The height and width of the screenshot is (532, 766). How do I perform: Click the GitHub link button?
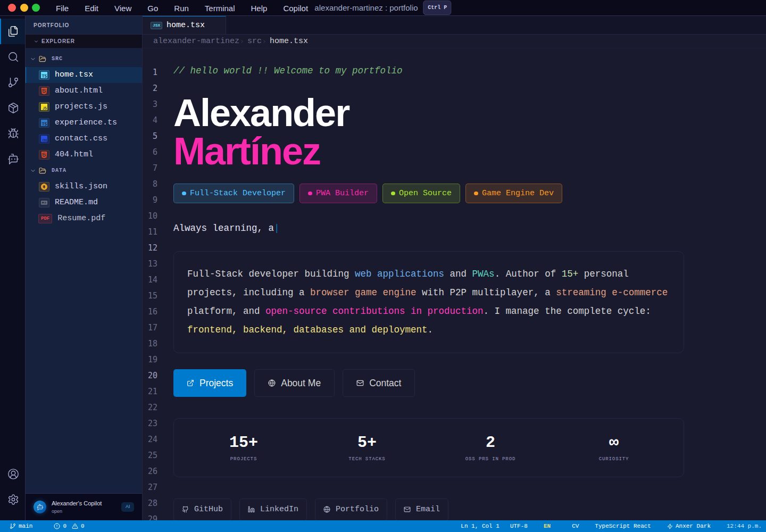tap(202, 509)
